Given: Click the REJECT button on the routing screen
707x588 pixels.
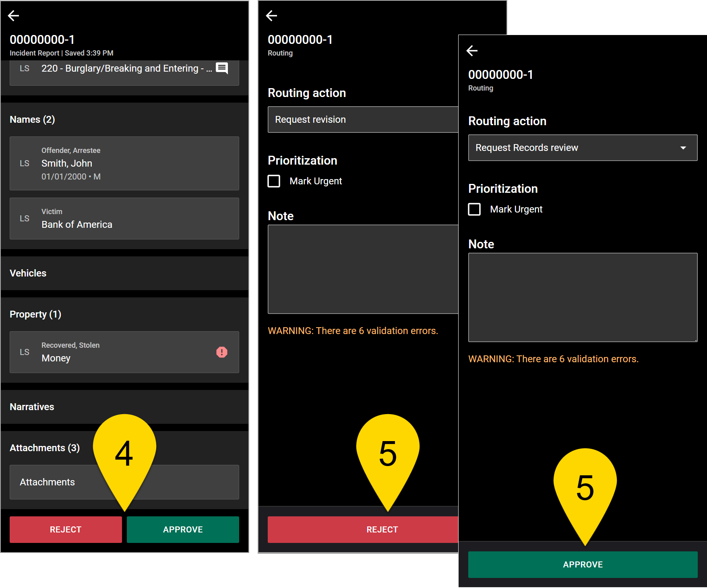Looking at the screenshot, I should tap(382, 529).
